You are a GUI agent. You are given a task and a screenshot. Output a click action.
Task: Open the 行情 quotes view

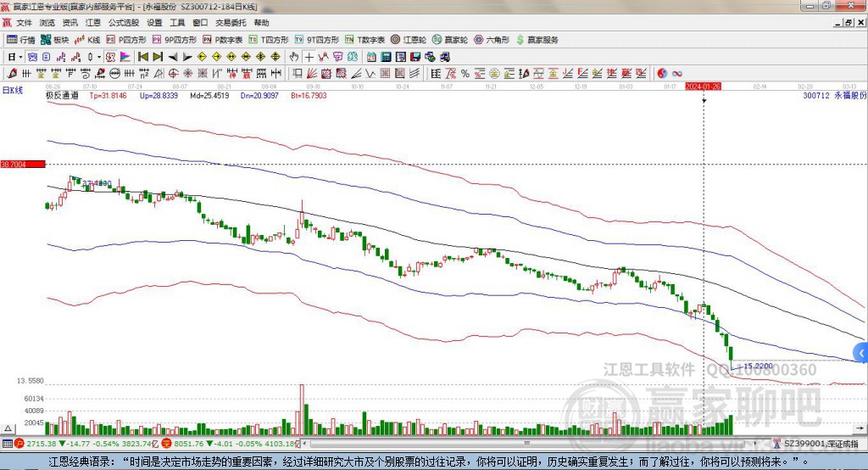tap(20, 40)
